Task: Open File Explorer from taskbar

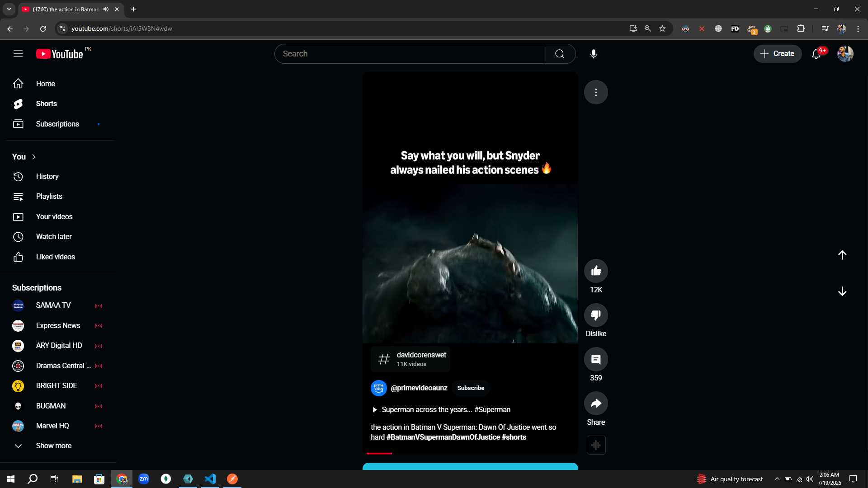Action: point(77,479)
